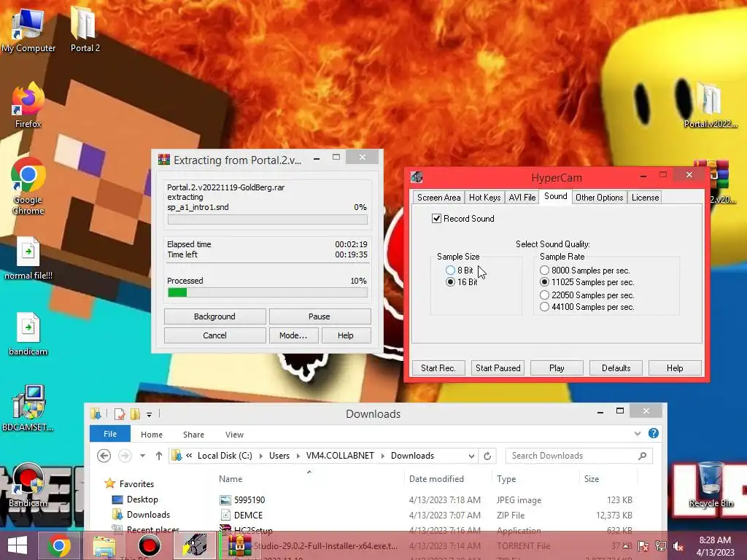The height and width of the screenshot is (560, 747).
Task: Open Explorer help question mark icon
Action: [653, 433]
